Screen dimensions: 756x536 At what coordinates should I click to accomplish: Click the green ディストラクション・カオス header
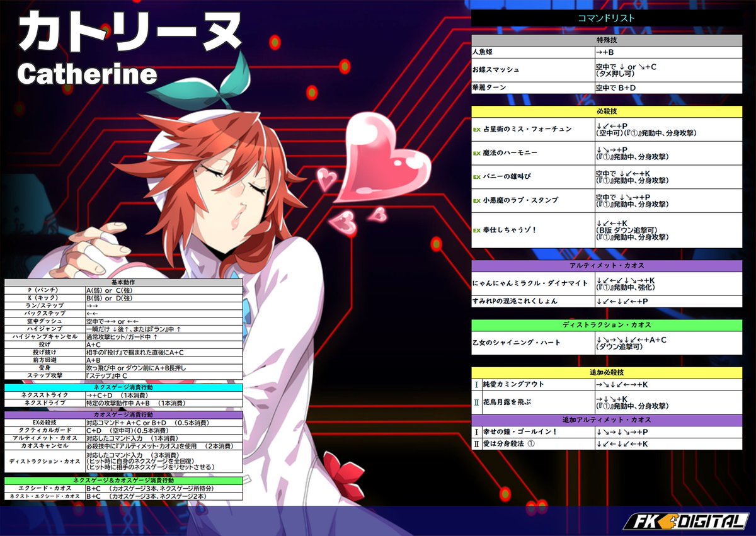tap(607, 326)
